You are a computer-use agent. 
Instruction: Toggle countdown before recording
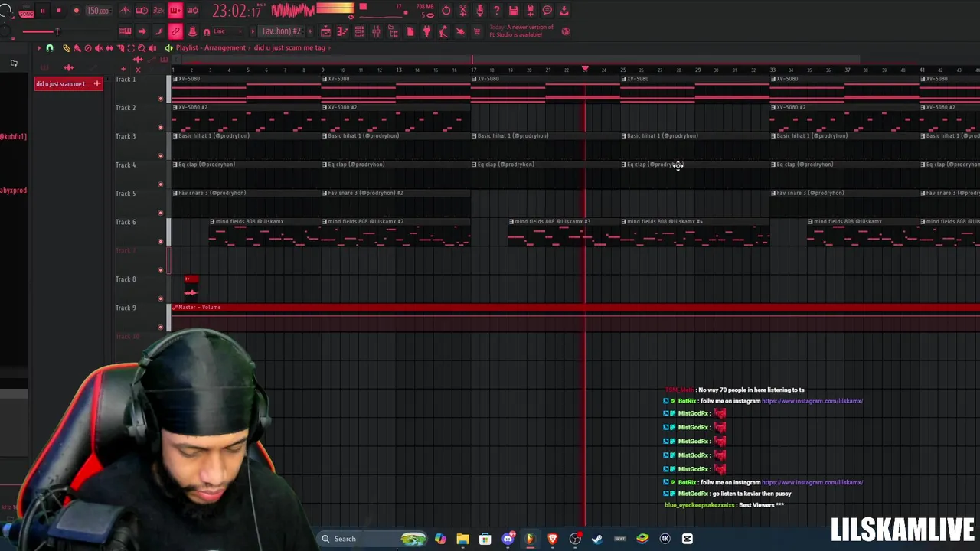click(158, 11)
